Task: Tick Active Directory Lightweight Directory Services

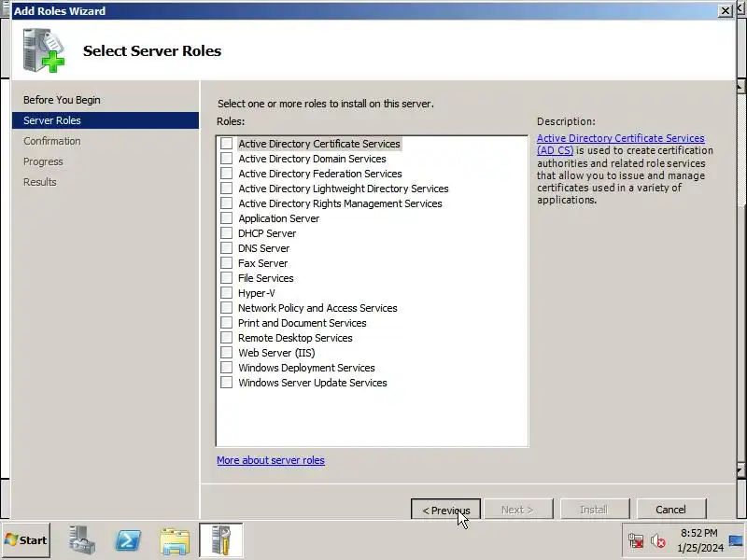Action: (226, 189)
